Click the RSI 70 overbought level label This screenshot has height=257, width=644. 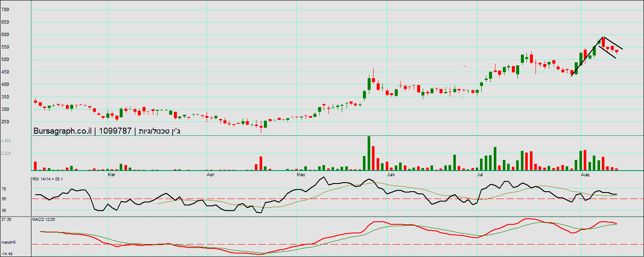[4, 189]
